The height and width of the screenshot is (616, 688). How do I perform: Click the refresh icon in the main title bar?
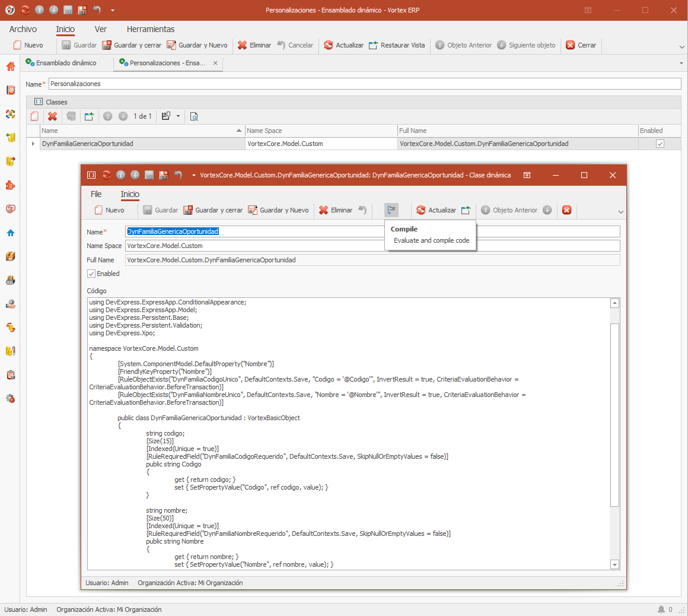26,9
